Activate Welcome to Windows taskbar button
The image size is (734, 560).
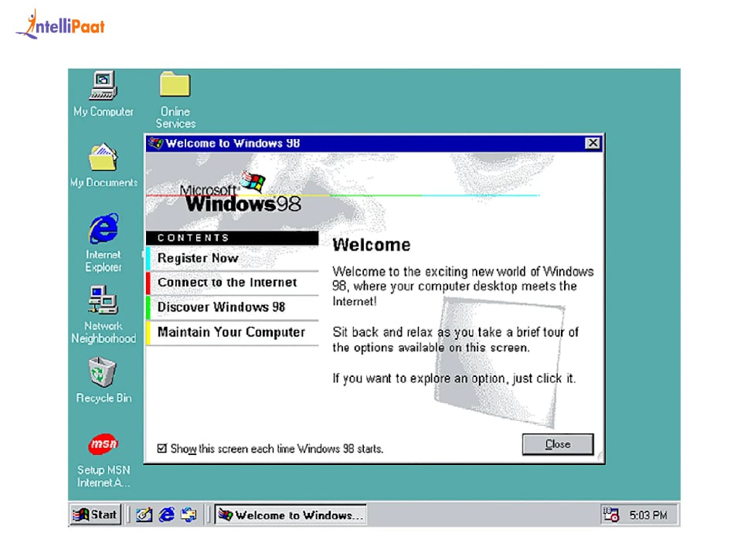(291, 514)
